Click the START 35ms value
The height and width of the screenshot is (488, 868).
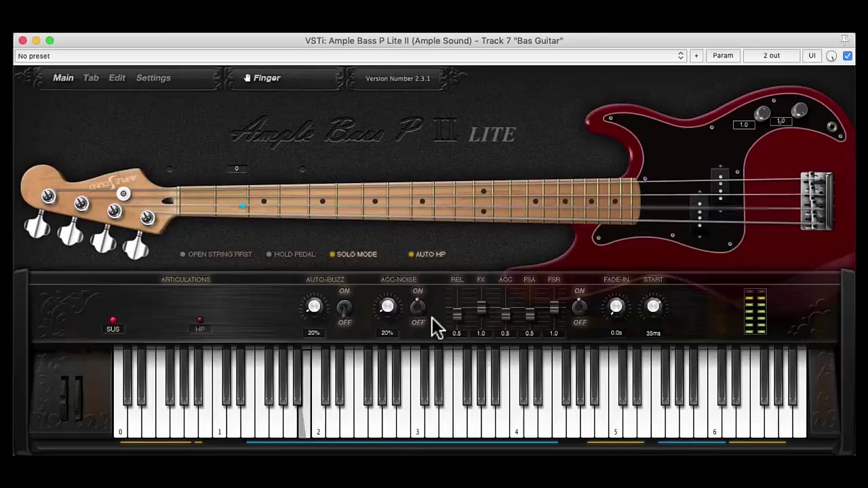653,333
